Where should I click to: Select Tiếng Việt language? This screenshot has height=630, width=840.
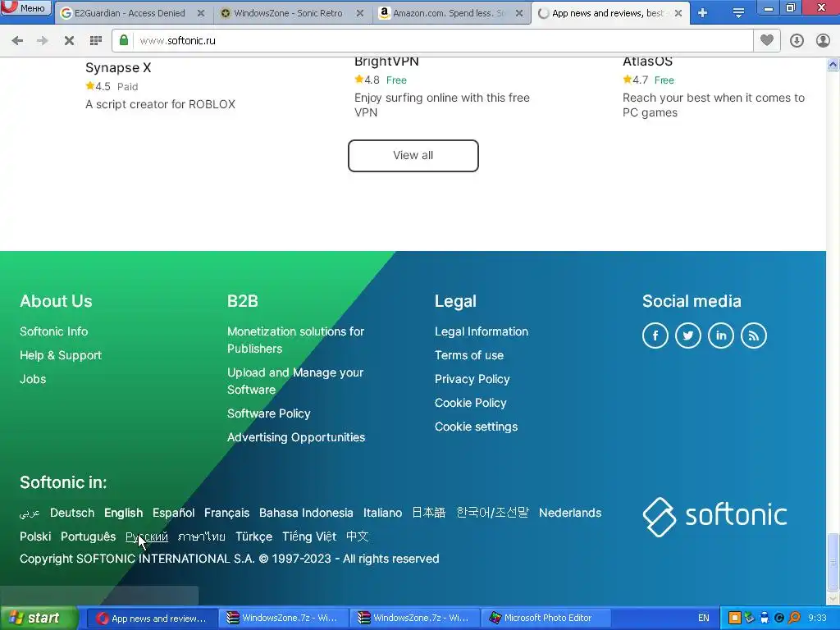point(309,536)
